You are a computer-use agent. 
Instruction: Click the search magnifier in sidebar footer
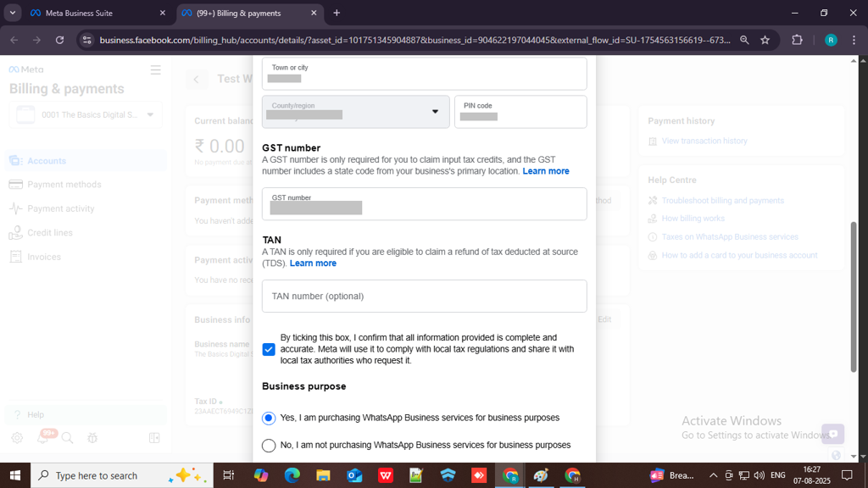tap(68, 438)
